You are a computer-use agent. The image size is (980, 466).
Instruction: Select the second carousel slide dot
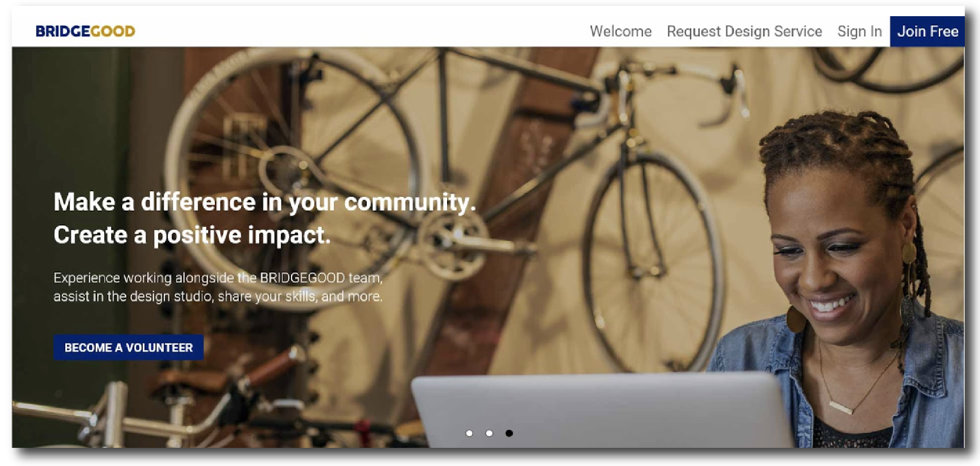489,433
